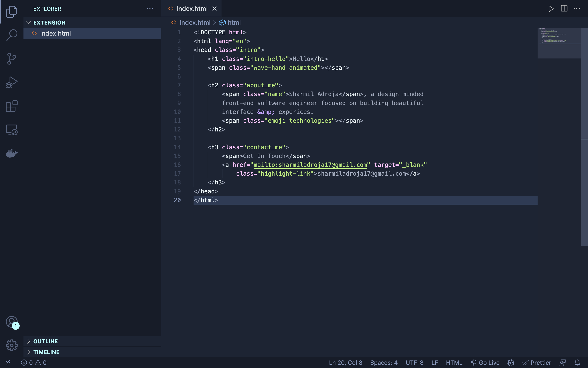
Task: Split the editor right
Action: pos(564,9)
